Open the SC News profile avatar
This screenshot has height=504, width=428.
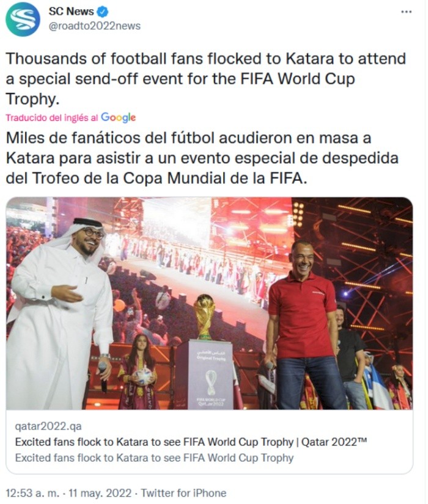pyautogui.click(x=23, y=19)
